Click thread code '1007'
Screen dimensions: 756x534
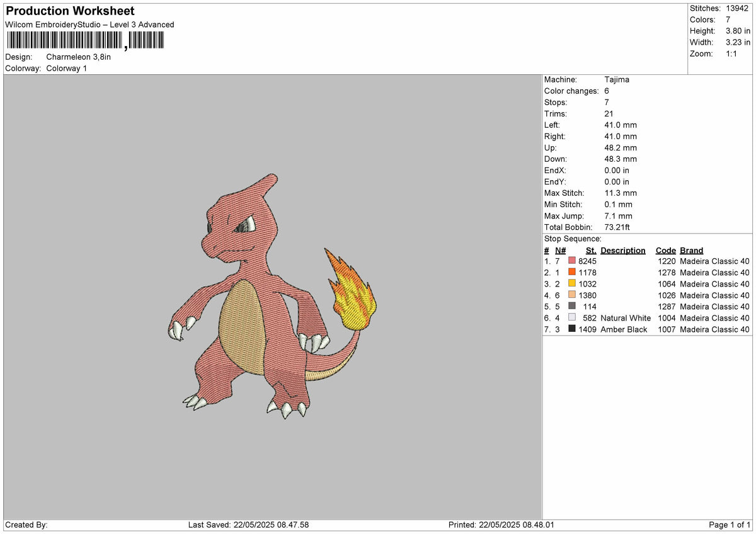[667, 329]
